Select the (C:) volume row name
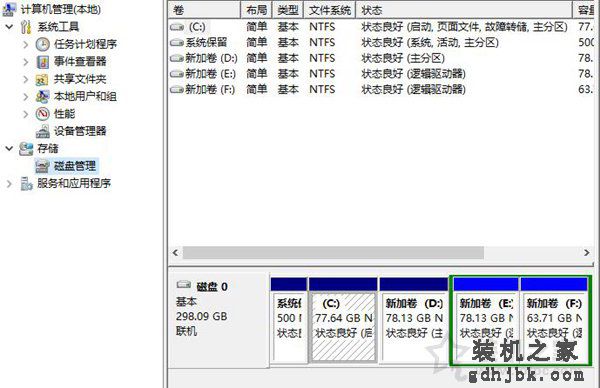The width and height of the screenshot is (600, 388). [197, 27]
